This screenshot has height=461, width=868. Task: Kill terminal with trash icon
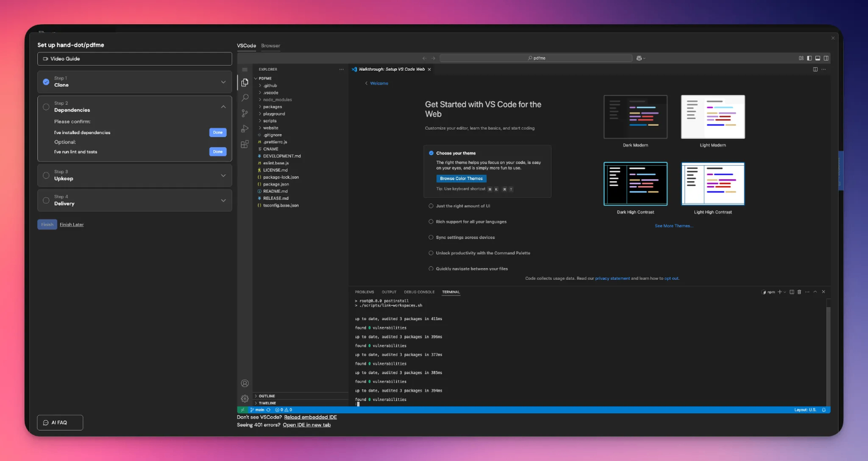[x=799, y=292]
